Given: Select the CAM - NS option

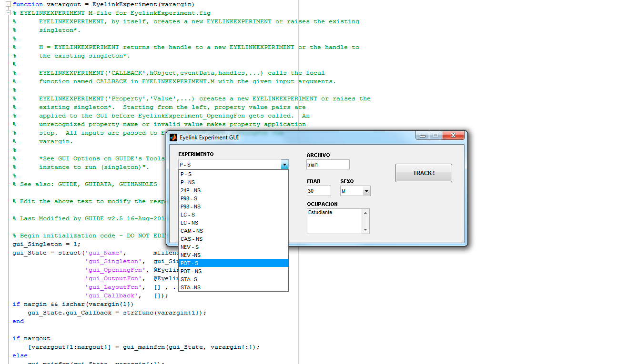Looking at the screenshot, I should coord(233,231).
